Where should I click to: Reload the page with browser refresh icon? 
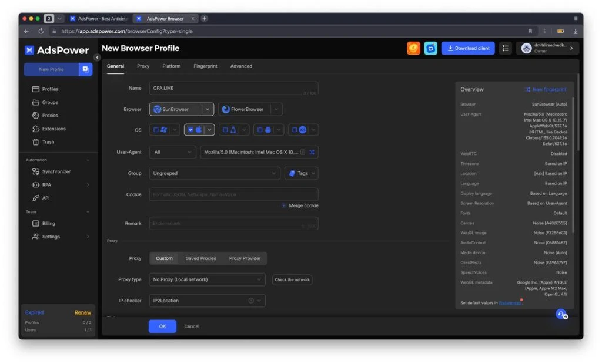pyautogui.click(x=41, y=31)
